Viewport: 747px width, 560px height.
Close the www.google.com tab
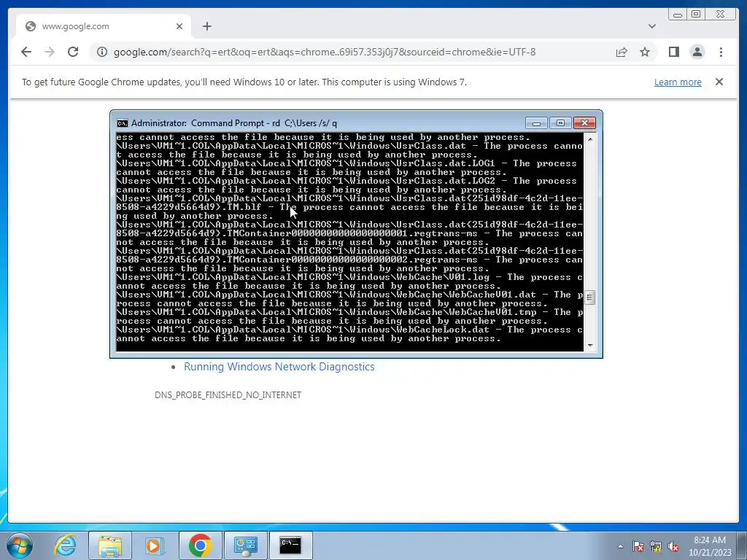179,26
